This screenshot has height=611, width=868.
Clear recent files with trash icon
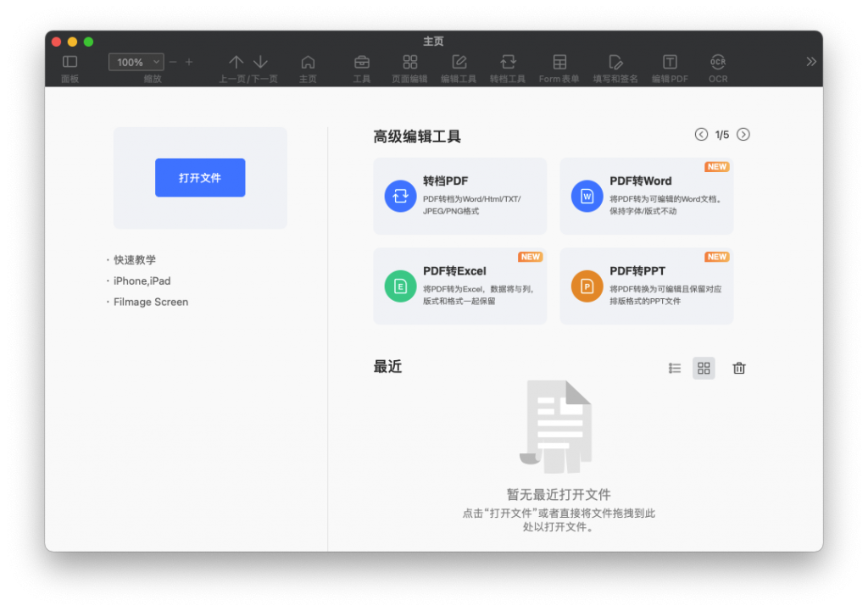tap(739, 368)
